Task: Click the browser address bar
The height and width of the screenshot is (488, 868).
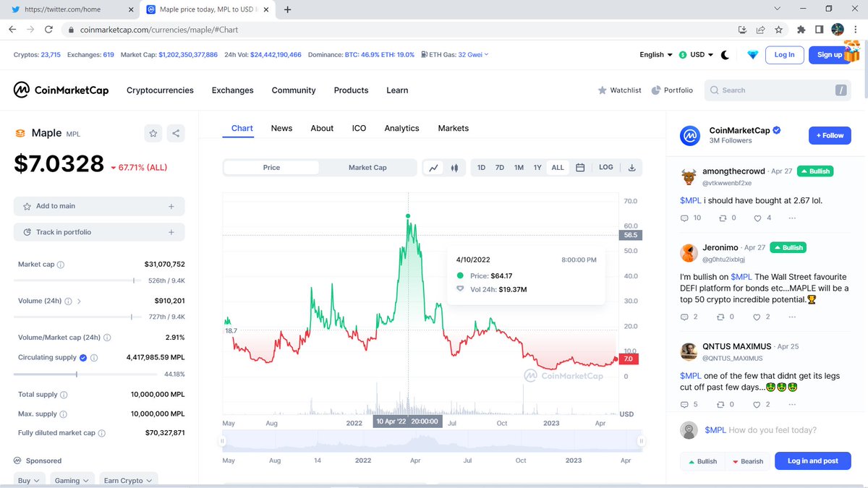Action: [x=398, y=30]
